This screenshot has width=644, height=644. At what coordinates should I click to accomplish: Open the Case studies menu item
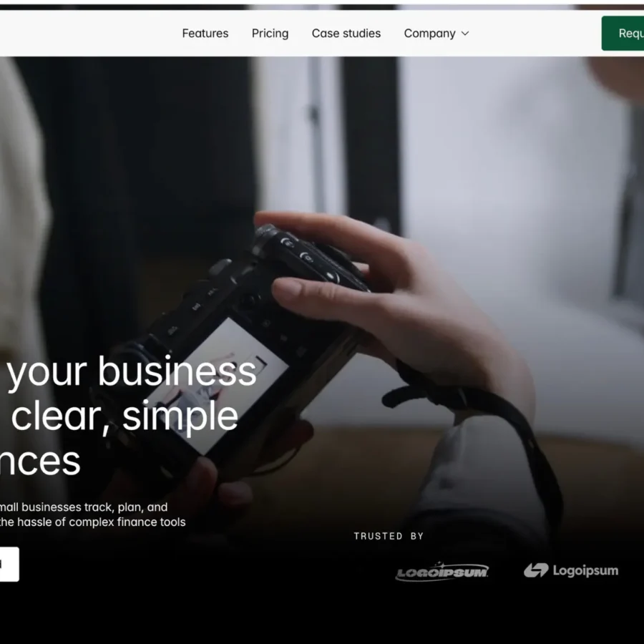[x=346, y=33]
